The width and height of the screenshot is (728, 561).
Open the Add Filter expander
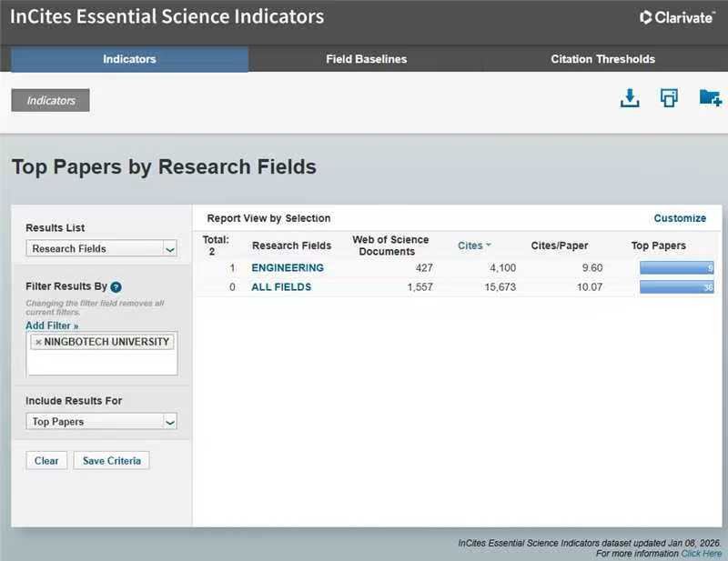pos(52,326)
